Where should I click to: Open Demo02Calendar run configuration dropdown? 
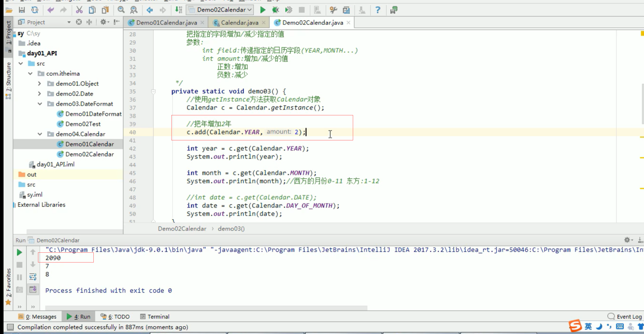(x=220, y=10)
